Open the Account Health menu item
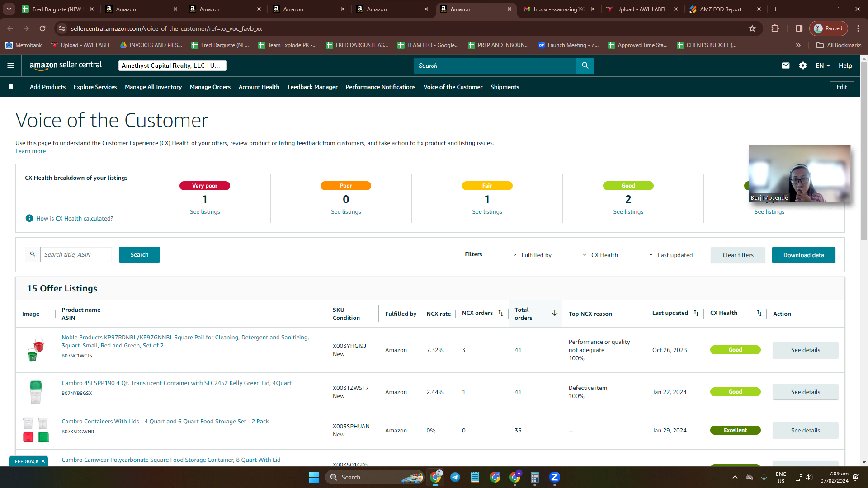The image size is (868, 488). (x=259, y=87)
